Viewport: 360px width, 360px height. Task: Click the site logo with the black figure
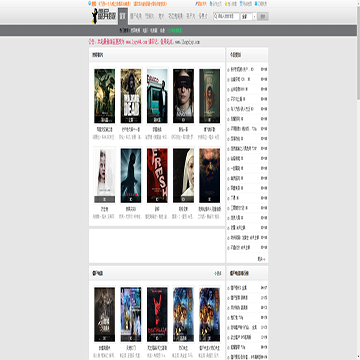(104, 16)
